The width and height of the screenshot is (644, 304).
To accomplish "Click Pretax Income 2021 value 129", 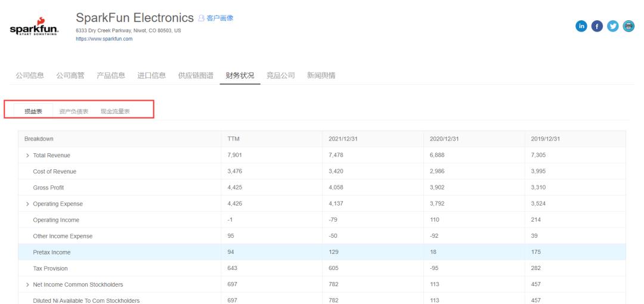I will pyautogui.click(x=333, y=252).
